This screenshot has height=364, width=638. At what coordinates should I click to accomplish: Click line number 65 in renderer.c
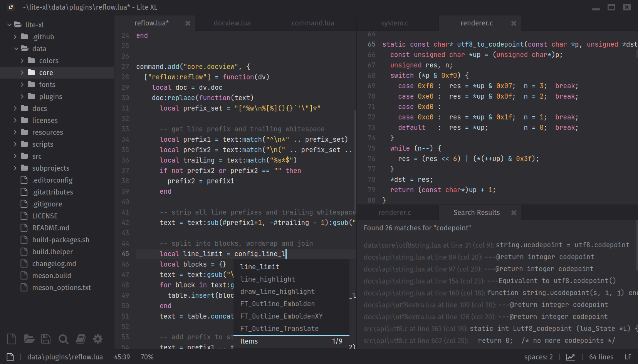click(371, 44)
